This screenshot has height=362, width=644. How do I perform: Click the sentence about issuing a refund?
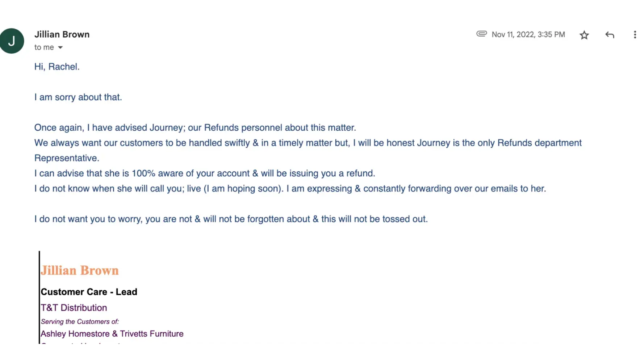coord(205,173)
